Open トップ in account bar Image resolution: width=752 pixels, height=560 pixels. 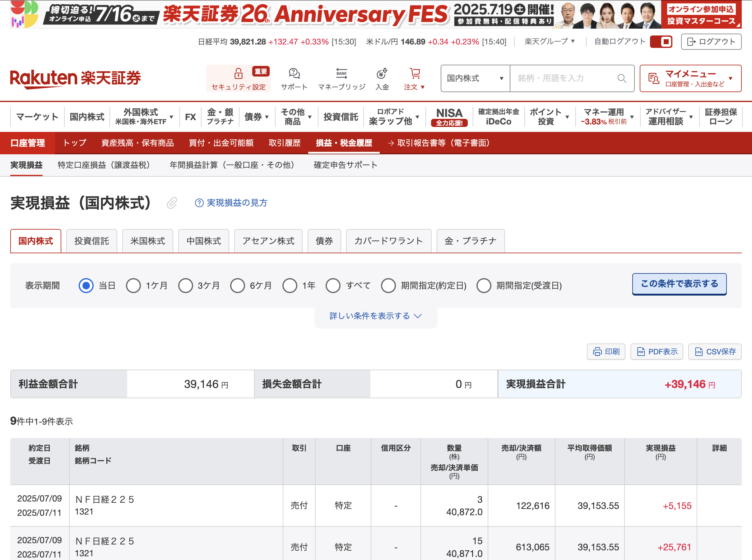click(x=75, y=143)
